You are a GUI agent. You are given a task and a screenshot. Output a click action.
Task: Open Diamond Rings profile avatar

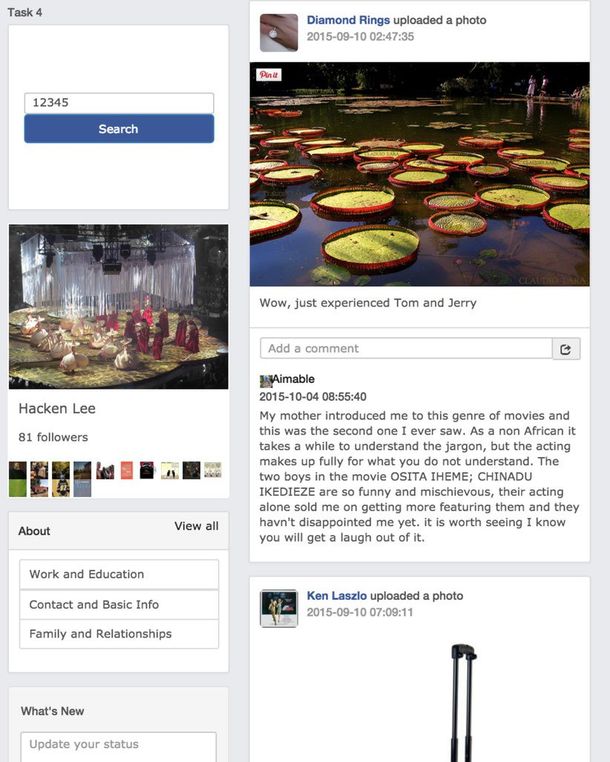click(279, 33)
